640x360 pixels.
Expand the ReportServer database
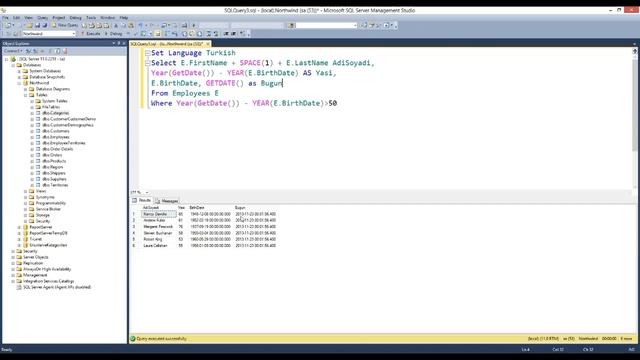pyautogui.click(x=19, y=227)
